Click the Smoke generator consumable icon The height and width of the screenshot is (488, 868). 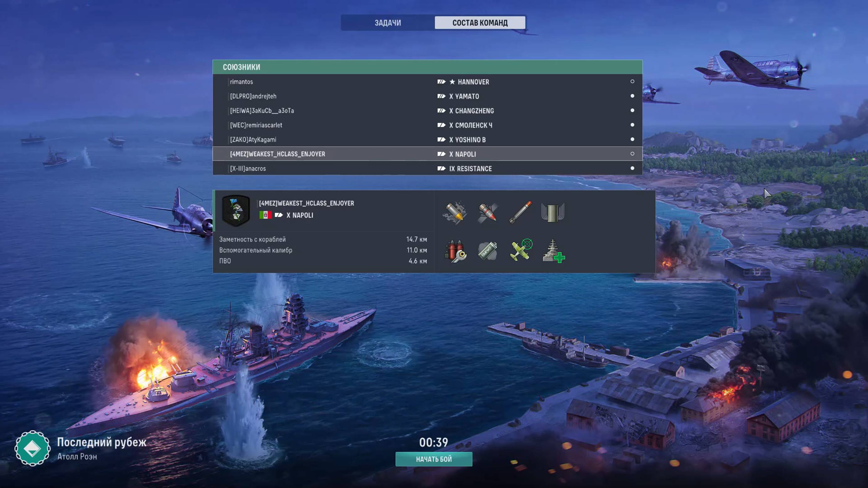pyautogui.click(x=487, y=251)
